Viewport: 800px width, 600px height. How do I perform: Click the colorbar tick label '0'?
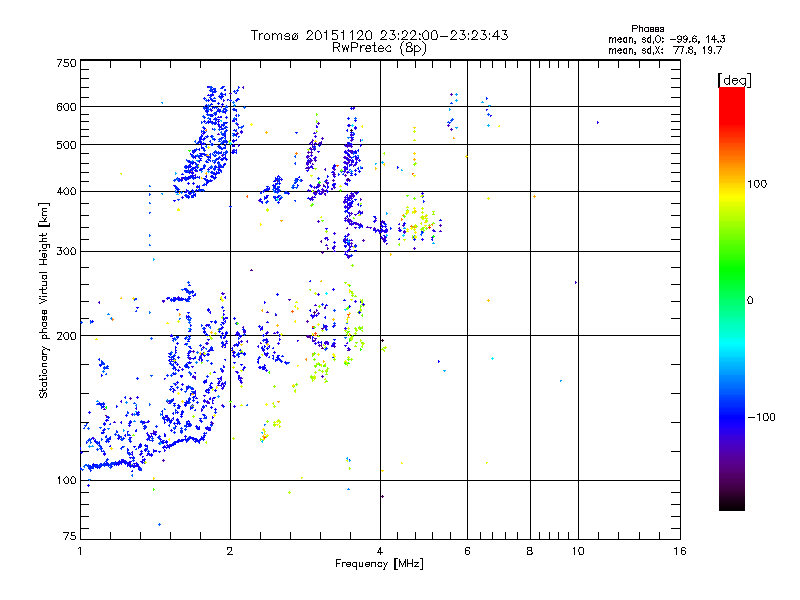point(750,301)
